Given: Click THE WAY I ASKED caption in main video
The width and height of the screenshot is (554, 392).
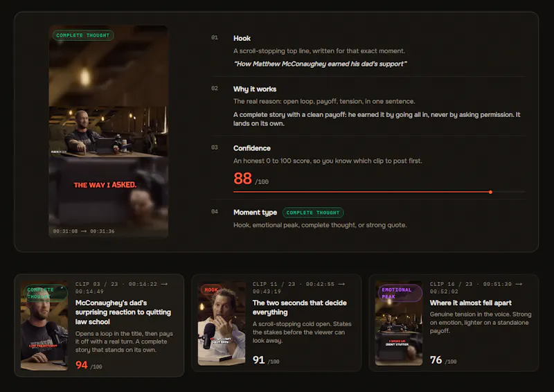Looking at the screenshot, I should pos(105,185).
